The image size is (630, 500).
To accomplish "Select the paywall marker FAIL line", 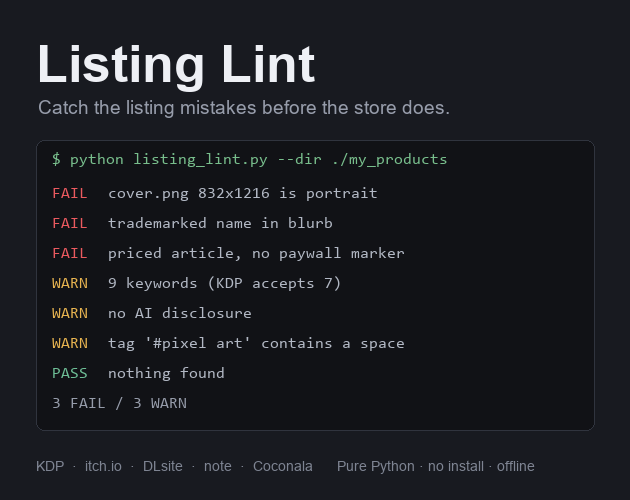I will coord(228,253).
